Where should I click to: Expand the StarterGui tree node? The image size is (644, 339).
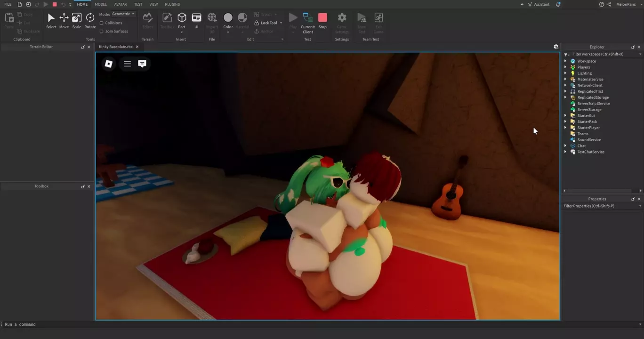pos(565,116)
